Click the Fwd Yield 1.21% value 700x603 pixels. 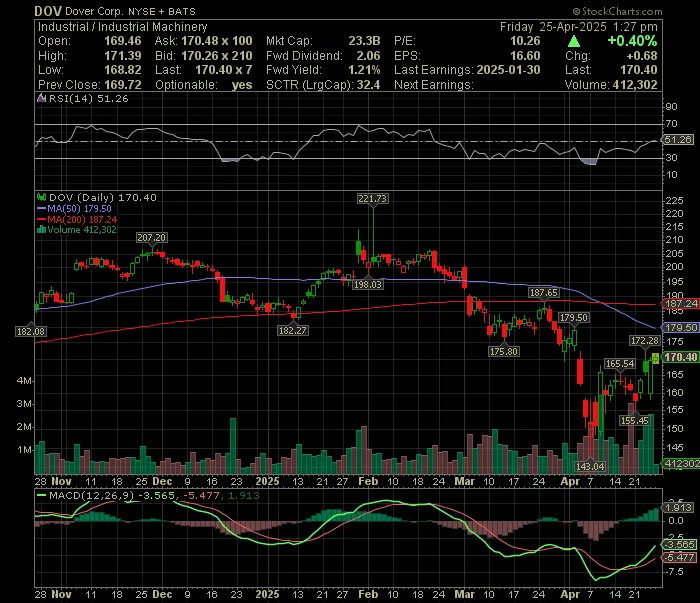coord(364,70)
